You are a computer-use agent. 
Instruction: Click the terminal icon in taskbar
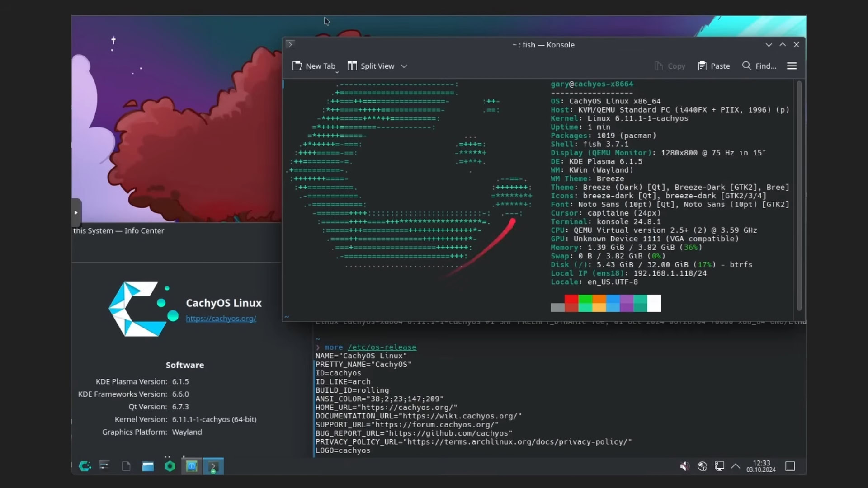coord(213,466)
